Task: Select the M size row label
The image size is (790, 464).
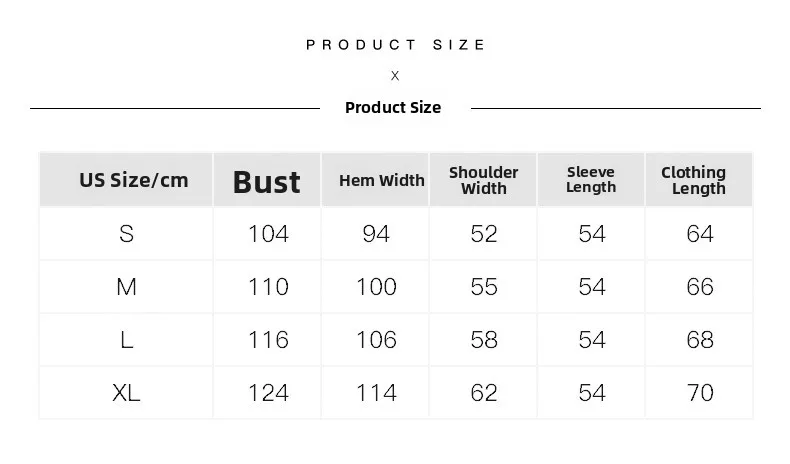Action: point(126,287)
